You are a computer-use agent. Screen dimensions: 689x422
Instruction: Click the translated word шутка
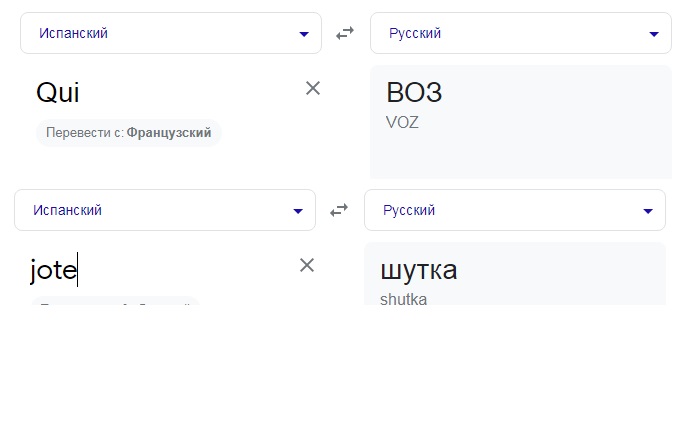(419, 269)
